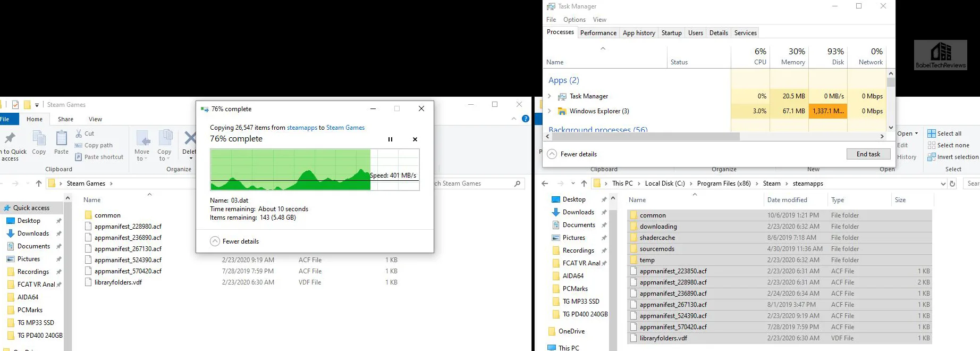Screen dimensions: 980x351
Task: Follow the Steam Games destination link
Action: (345, 128)
